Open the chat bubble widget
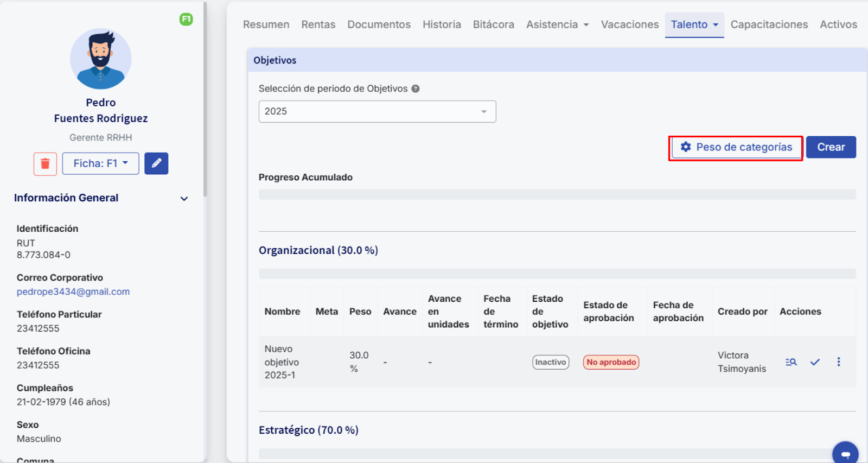Image resolution: width=868 pixels, height=463 pixels. pyautogui.click(x=845, y=453)
